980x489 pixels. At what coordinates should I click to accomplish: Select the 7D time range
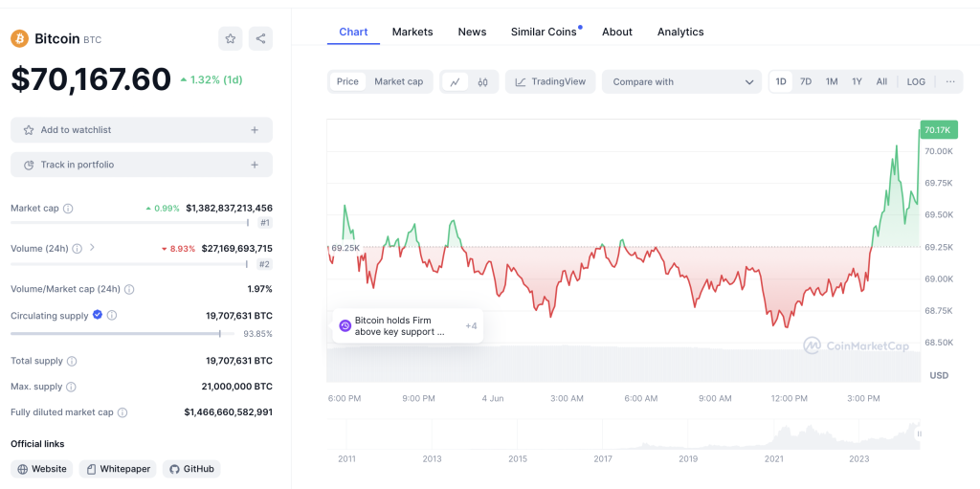click(806, 82)
